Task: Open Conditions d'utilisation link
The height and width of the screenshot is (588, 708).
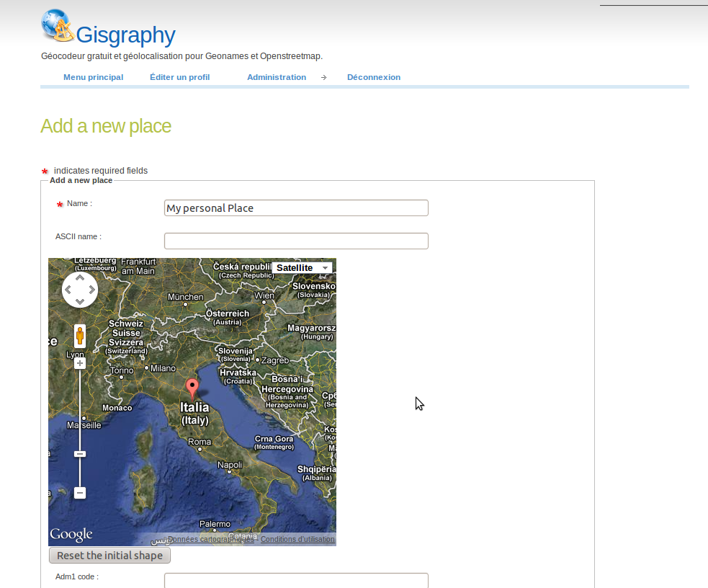Action: (297, 539)
